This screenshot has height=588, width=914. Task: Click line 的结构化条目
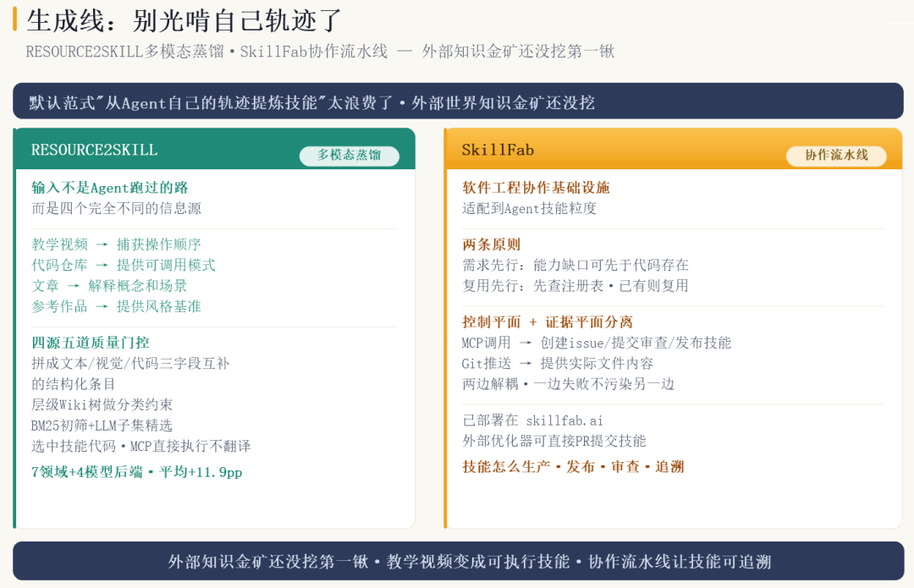(73, 384)
